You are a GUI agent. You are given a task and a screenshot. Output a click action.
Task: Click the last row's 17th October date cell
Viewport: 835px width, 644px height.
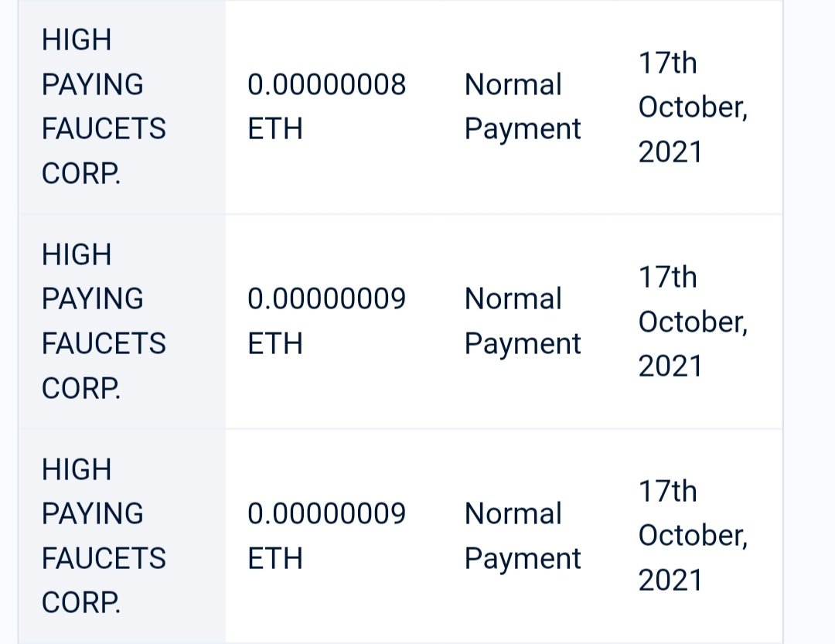click(693, 536)
